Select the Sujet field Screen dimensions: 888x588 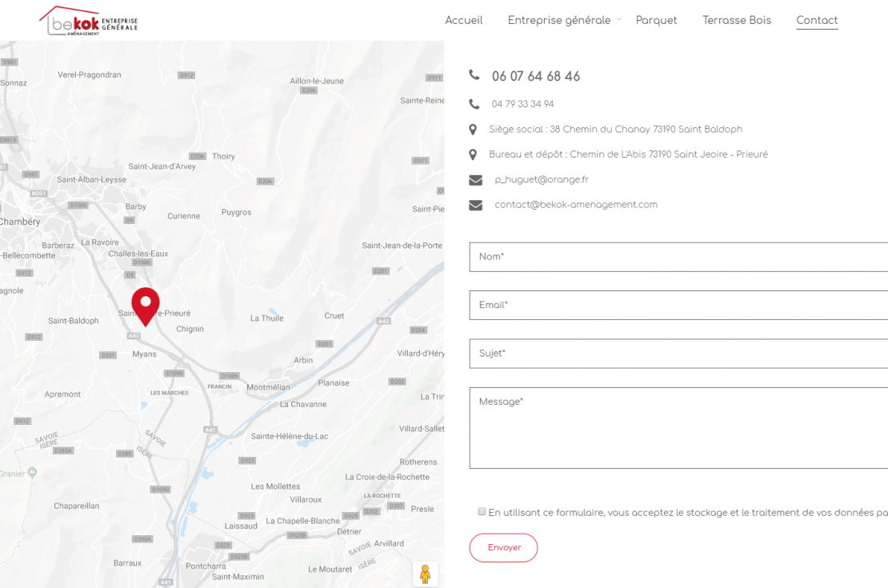point(678,354)
